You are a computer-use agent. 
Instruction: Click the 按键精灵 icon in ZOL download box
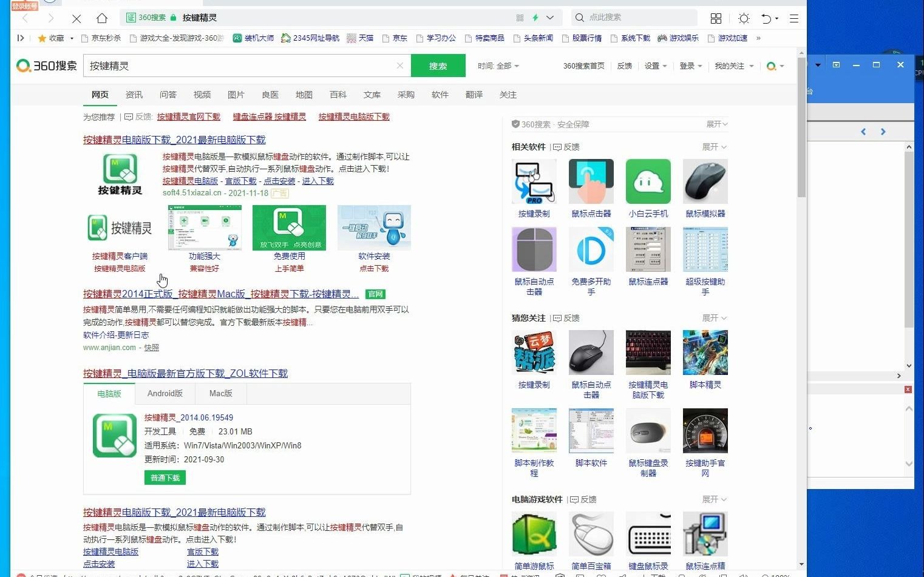coord(115,436)
